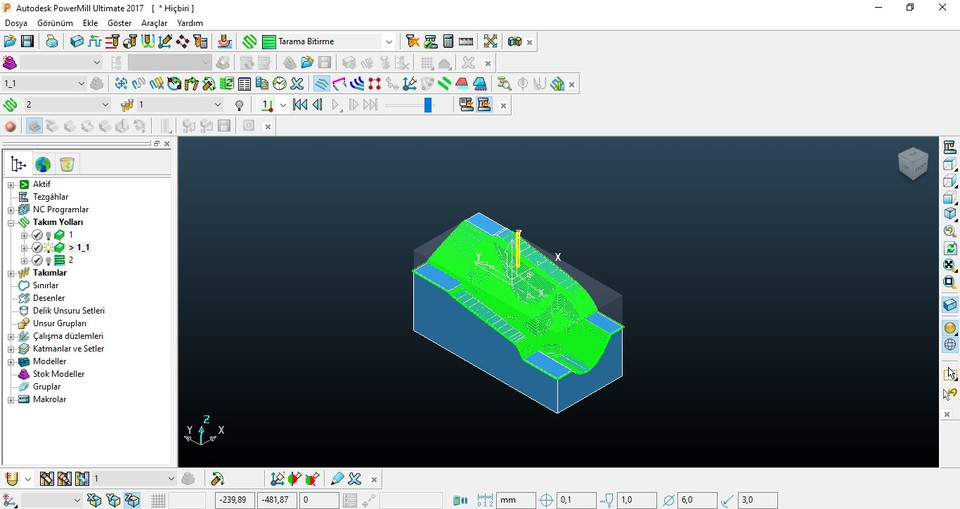Click the checkmark status of toolpath 2
960x509 pixels.
pyautogui.click(x=37, y=260)
